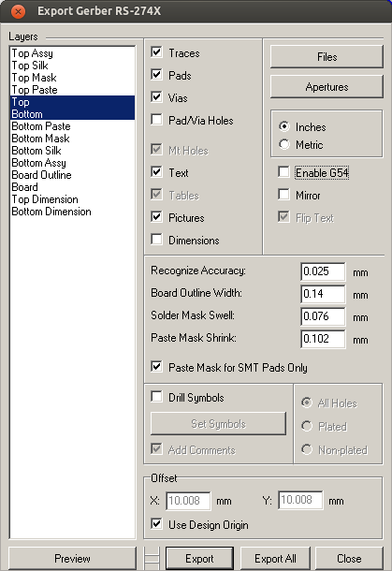Toggle Paste Mask for SMT Pads Only
Viewport: 392px width, 571px height.
coord(156,367)
